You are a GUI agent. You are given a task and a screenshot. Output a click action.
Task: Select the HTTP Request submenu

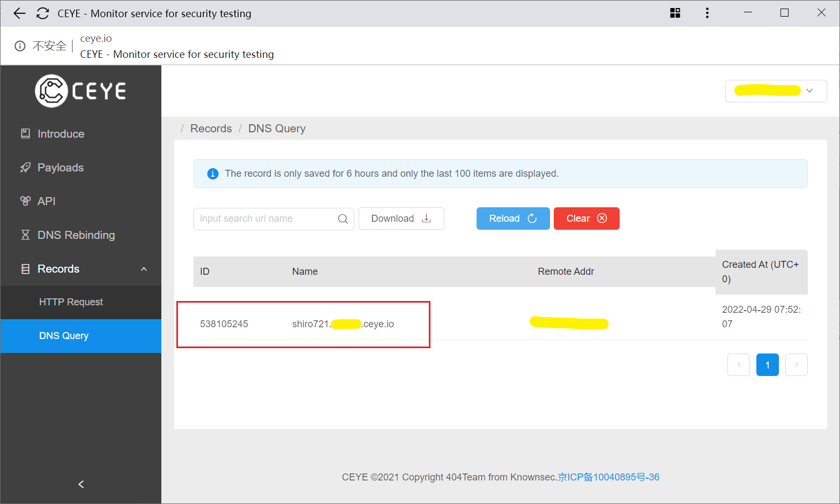[x=81, y=302]
